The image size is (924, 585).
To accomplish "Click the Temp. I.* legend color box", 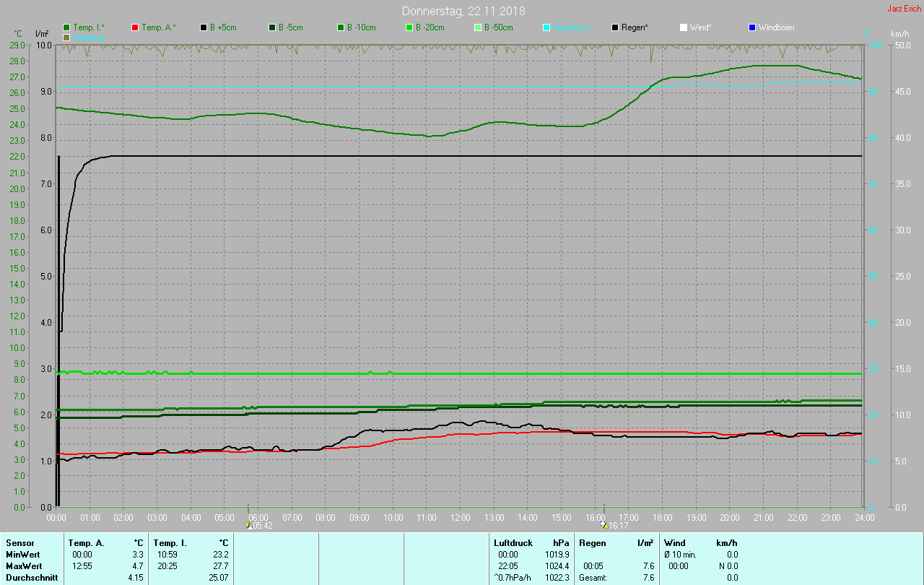I will click(x=67, y=27).
